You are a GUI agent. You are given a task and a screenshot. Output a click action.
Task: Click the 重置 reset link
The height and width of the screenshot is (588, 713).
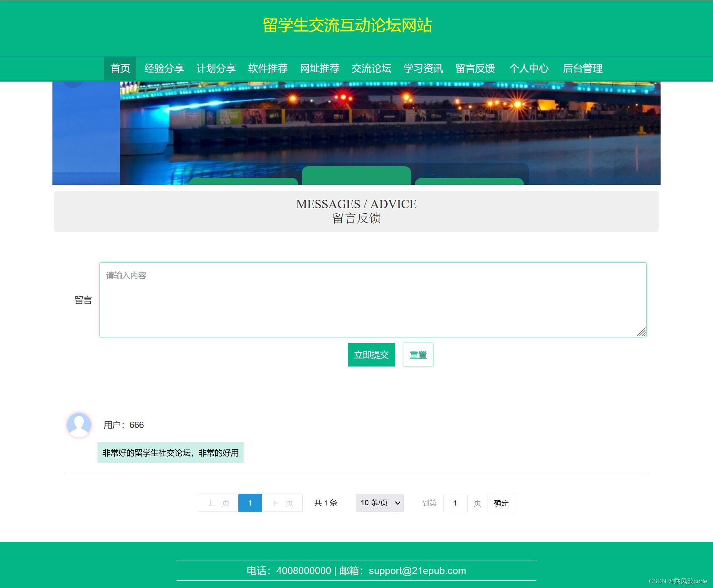pos(418,355)
